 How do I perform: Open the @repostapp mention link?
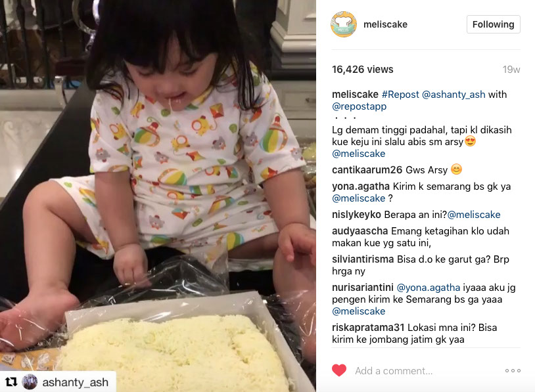360,106
